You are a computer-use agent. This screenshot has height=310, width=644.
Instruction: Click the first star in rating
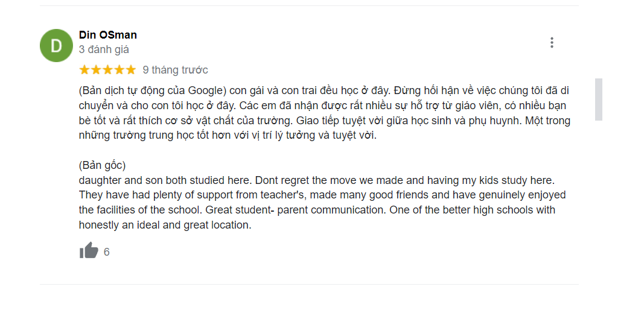[84, 70]
